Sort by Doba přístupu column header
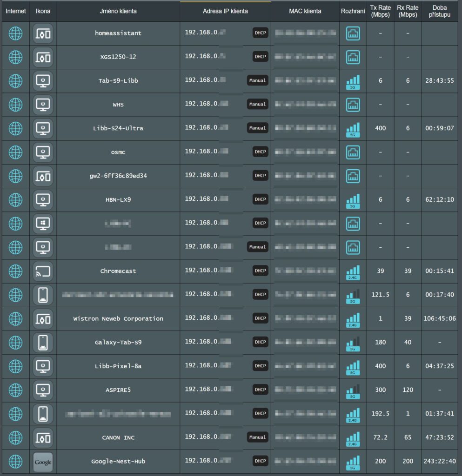Image resolution: width=462 pixels, height=476 pixels. click(440, 11)
